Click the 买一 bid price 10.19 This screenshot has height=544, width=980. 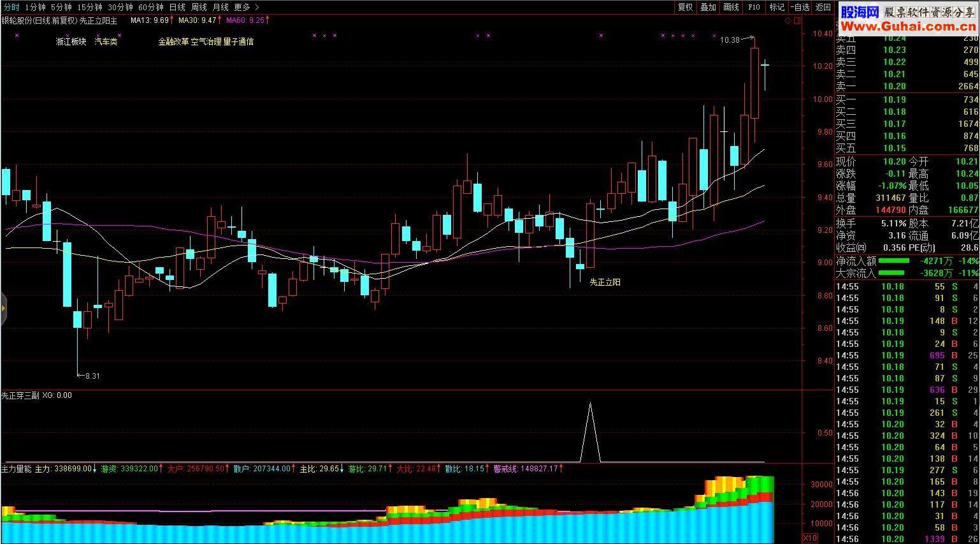click(895, 99)
